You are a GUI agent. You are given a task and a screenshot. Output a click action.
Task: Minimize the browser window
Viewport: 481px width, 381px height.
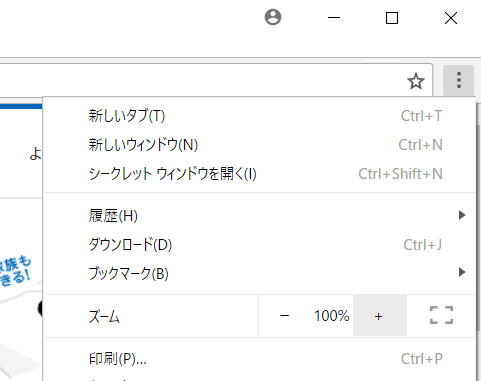pyautogui.click(x=334, y=18)
